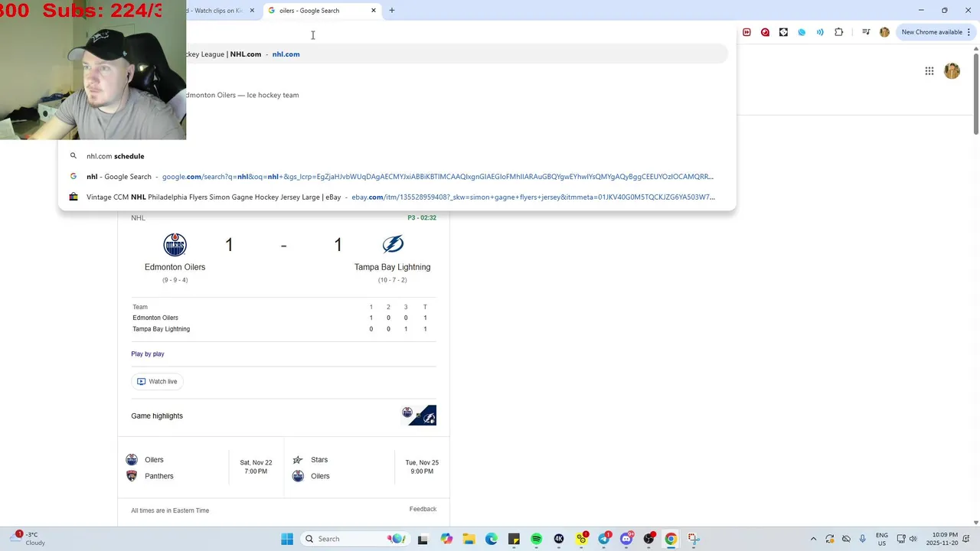Open Sticky Notes from the taskbar
Image resolution: width=980 pixels, height=551 pixels.
(514, 539)
